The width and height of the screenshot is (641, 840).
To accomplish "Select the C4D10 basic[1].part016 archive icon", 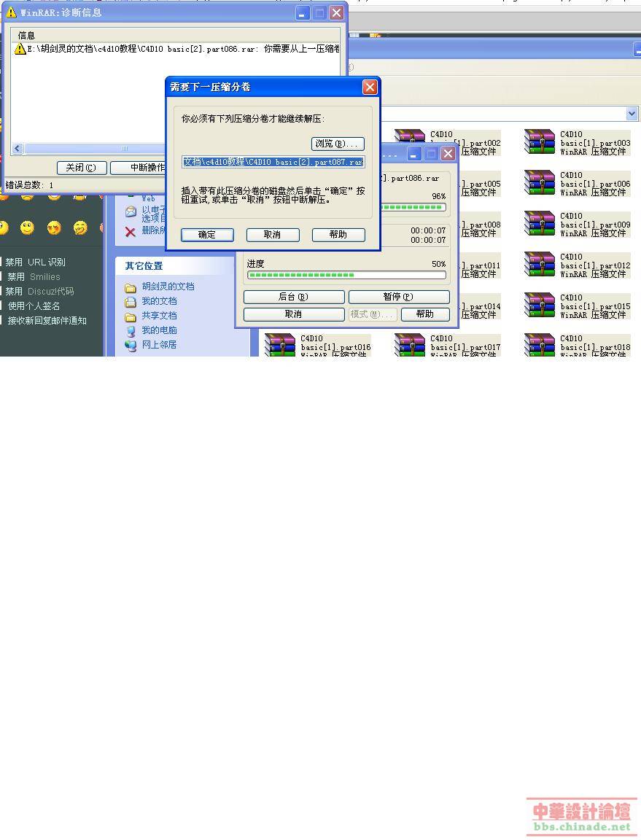I will point(280,344).
